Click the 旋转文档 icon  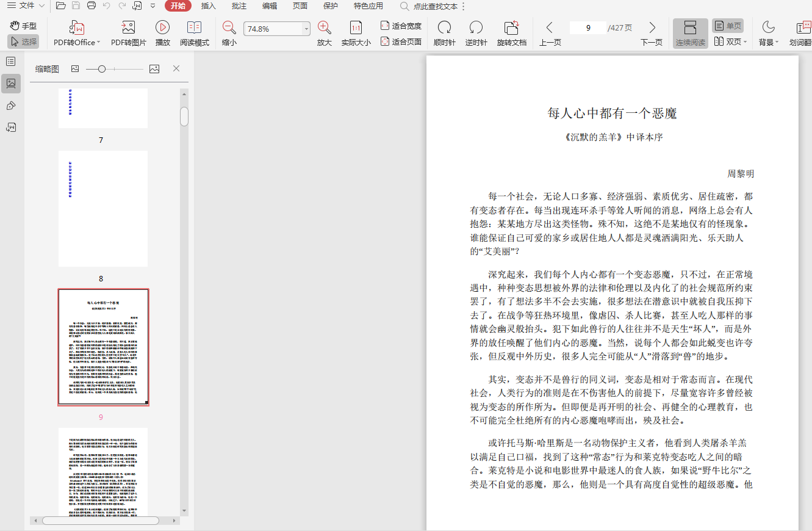[511, 28]
